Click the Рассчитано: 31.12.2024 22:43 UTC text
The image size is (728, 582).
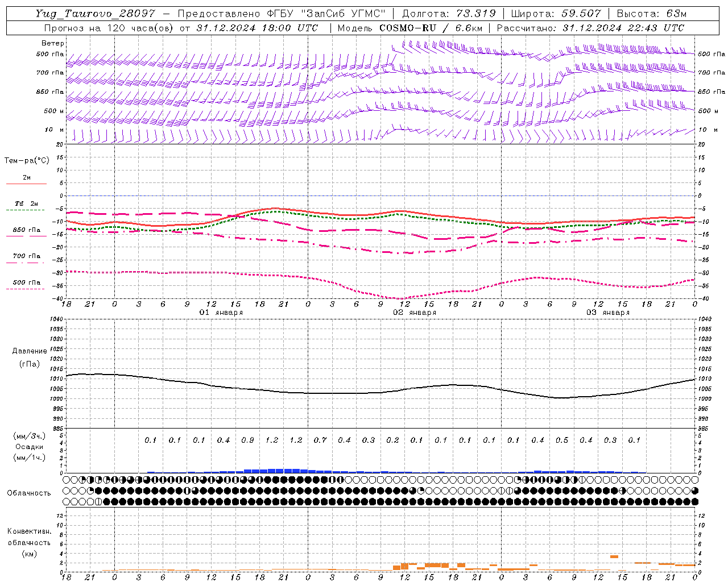tap(590, 28)
